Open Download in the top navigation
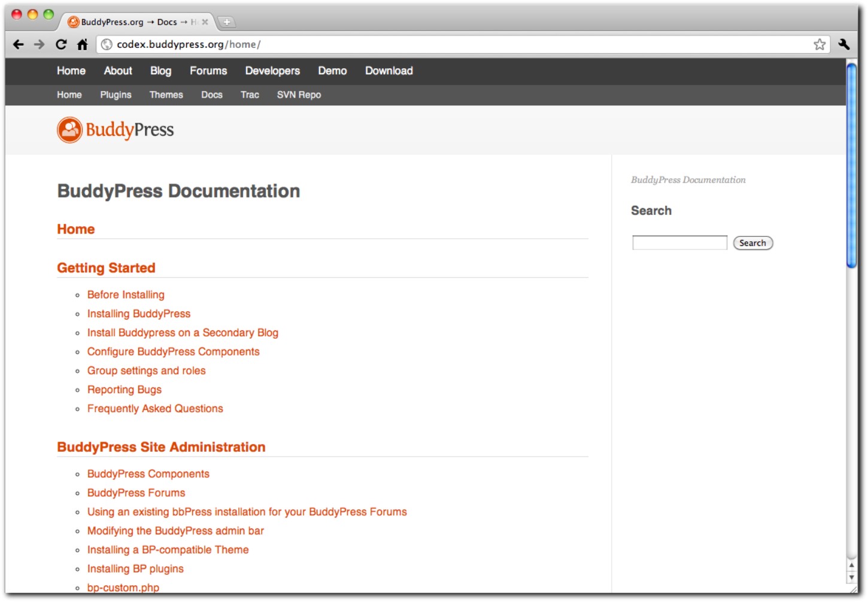This screenshot has width=868, height=602. pyautogui.click(x=389, y=71)
